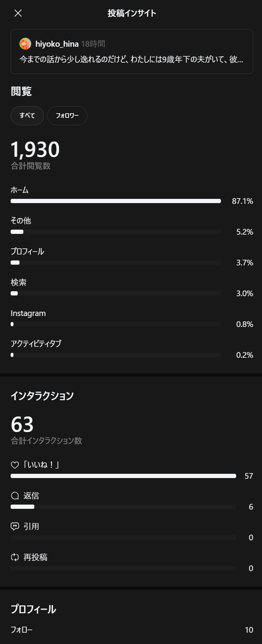Click hiyoko_hina profile avatar

click(25, 44)
